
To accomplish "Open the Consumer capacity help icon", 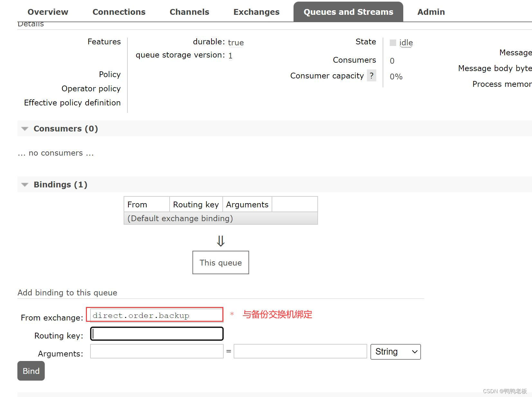I will point(372,76).
